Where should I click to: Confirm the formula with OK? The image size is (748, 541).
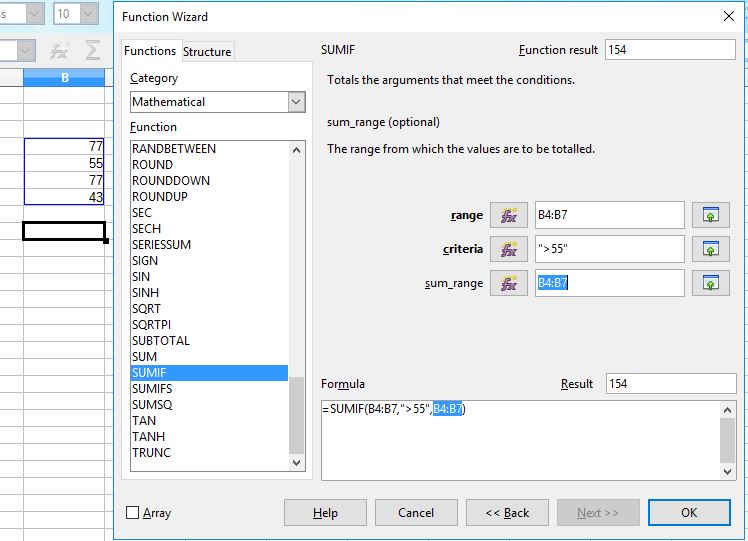pyautogui.click(x=689, y=512)
